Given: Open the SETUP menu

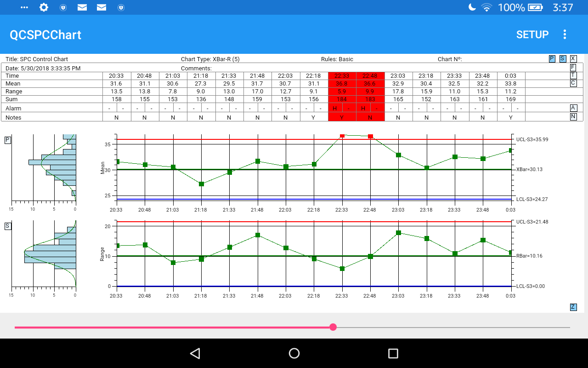Looking at the screenshot, I should tap(532, 34).
